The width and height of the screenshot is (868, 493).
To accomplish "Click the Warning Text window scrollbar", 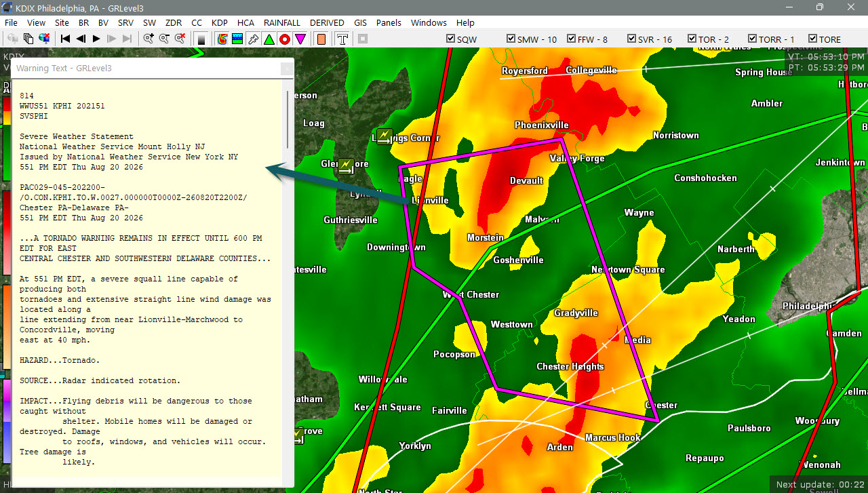I will pos(288,119).
